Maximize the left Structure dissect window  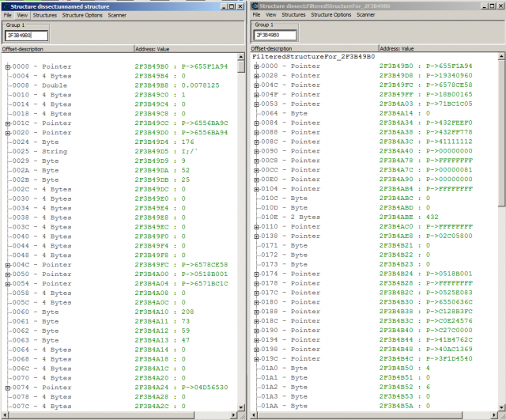pyautogui.click(x=229, y=6)
